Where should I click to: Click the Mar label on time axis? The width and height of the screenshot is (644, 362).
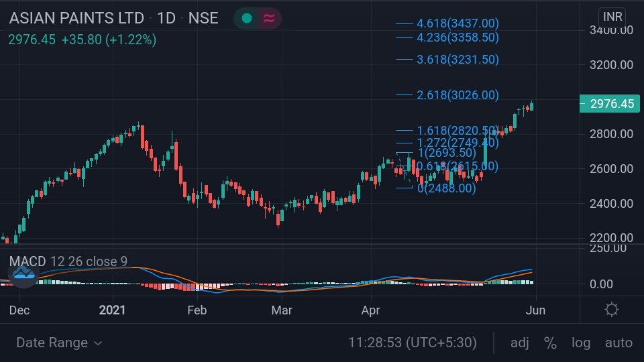point(281,310)
